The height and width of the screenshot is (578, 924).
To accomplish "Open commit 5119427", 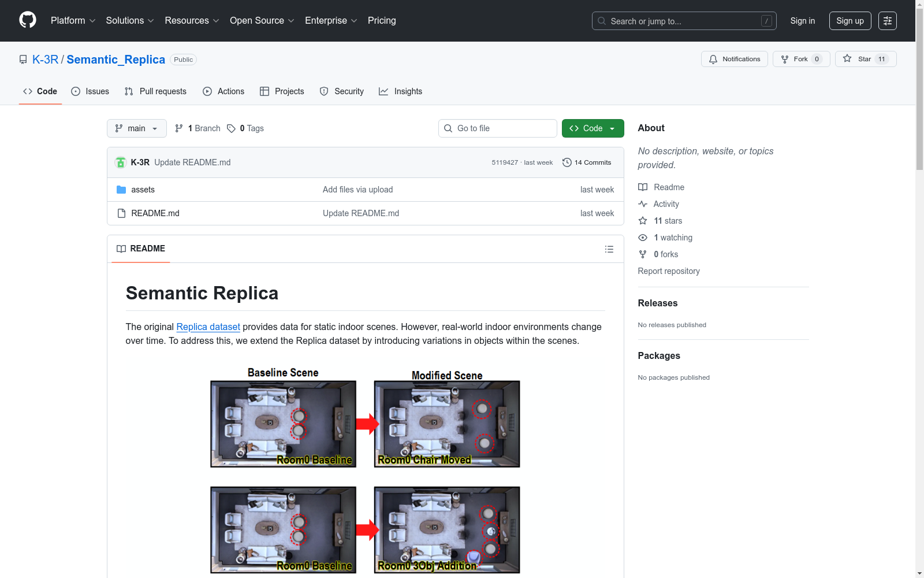I will click(505, 162).
